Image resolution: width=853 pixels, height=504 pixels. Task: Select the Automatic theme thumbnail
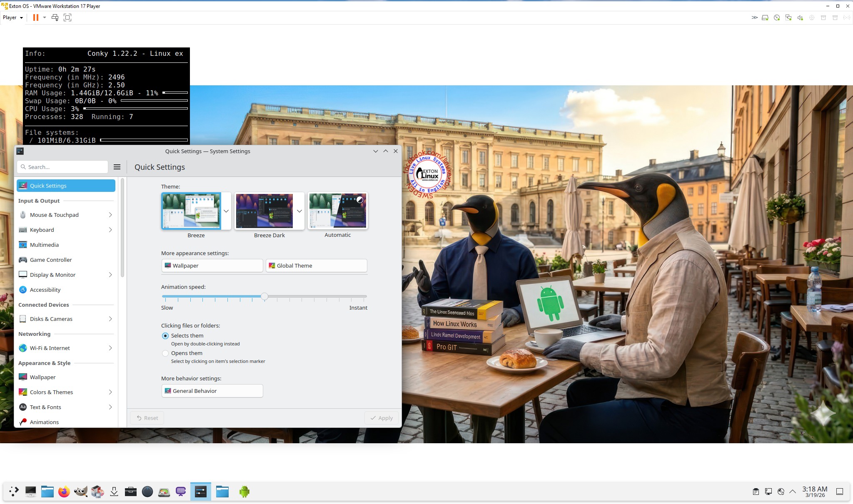[337, 211]
